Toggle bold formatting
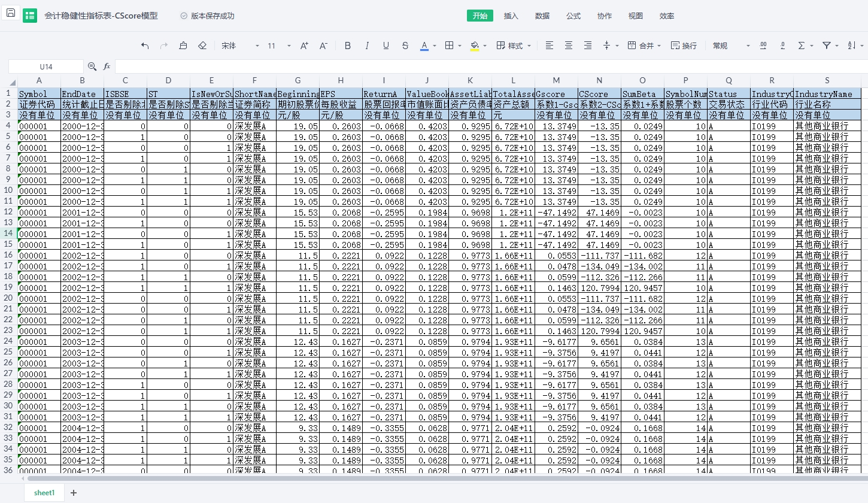 tap(348, 46)
